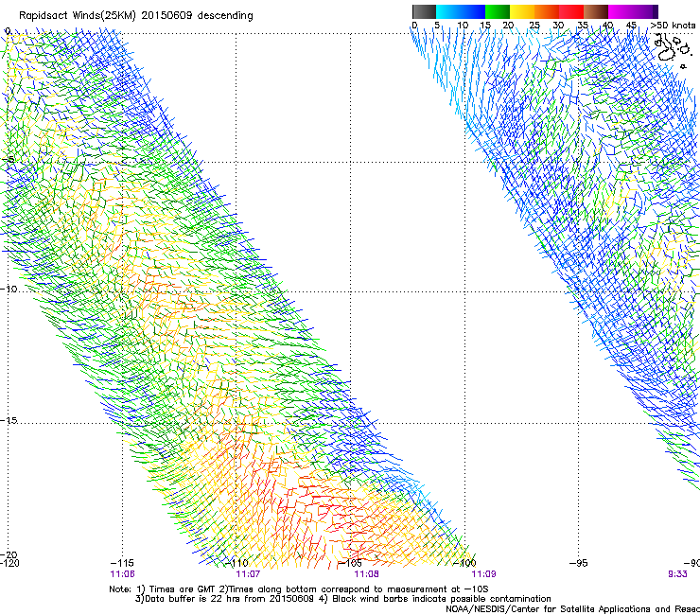This screenshot has width=700, height=615.
Task: Click the brown 35-40 knots legend swatch
Action: [596, 11]
